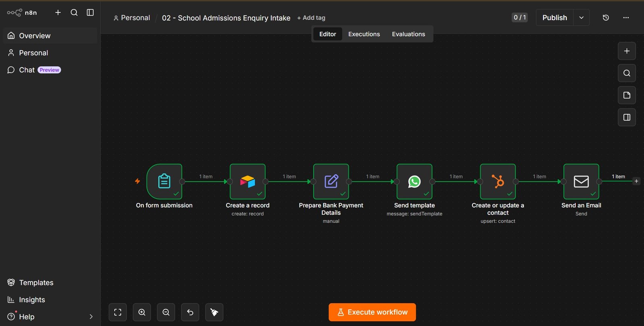Click the 'create: record' subtitle
This screenshot has width=644, height=326.
point(248,214)
